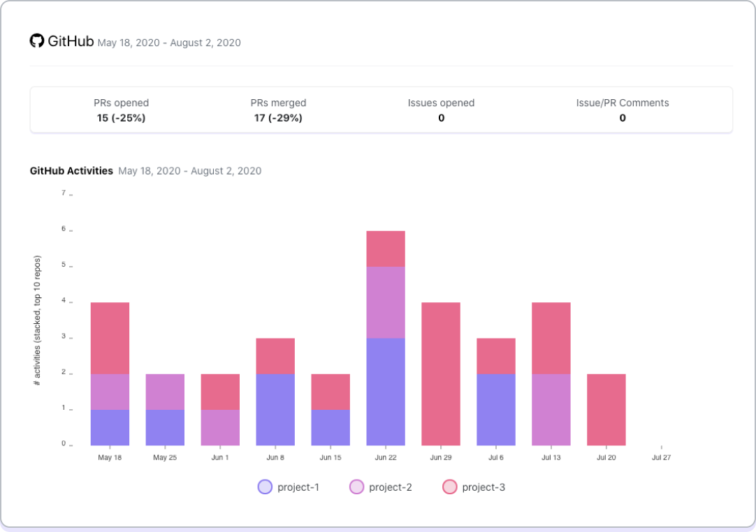The image size is (756, 532).
Task: Click the PRs opened stat
Action: click(x=122, y=110)
